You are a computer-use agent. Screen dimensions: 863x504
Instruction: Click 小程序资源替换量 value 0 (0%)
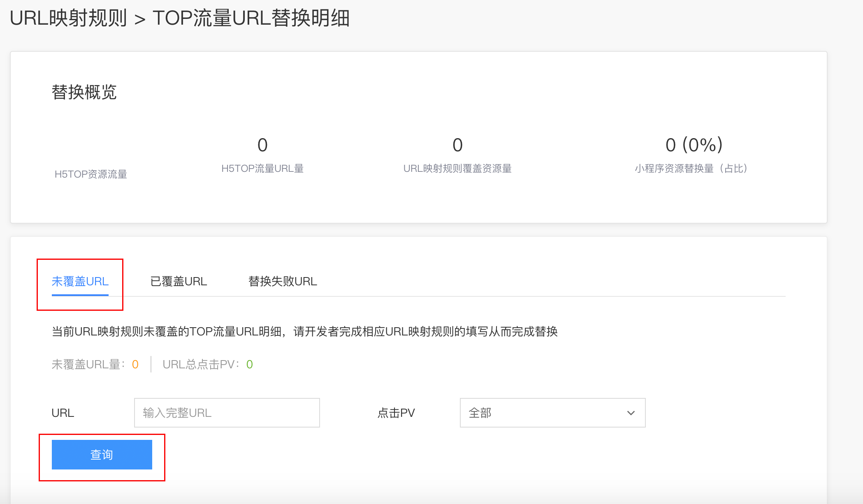click(x=694, y=145)
